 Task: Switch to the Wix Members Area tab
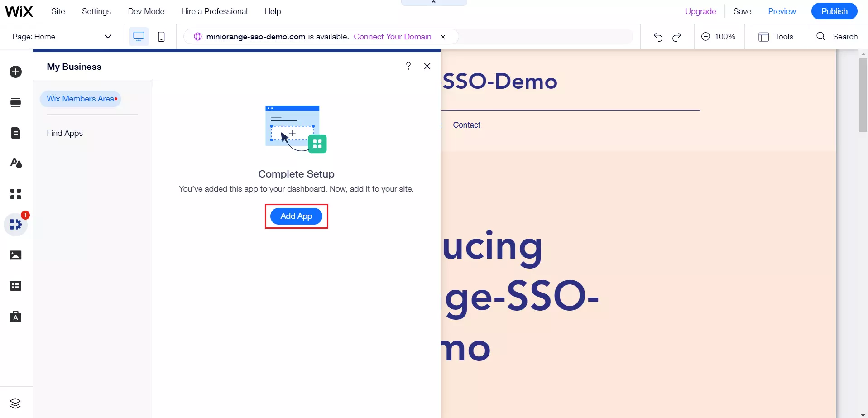point(81,99)
